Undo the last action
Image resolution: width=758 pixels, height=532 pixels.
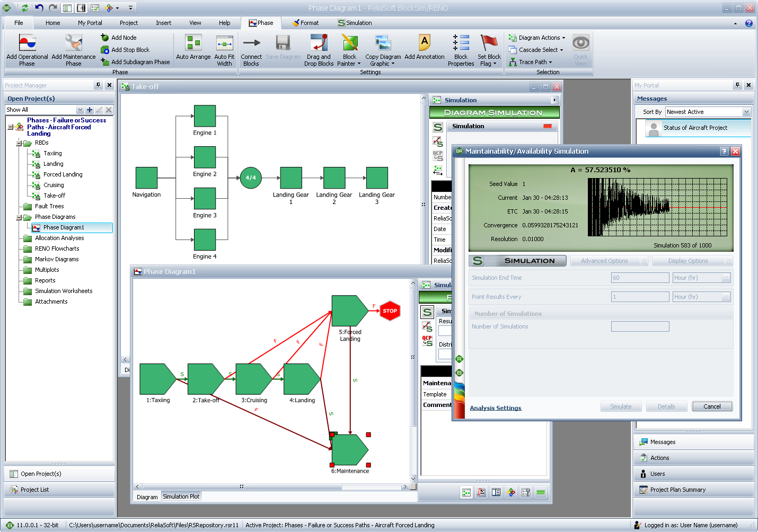[39, 8]
